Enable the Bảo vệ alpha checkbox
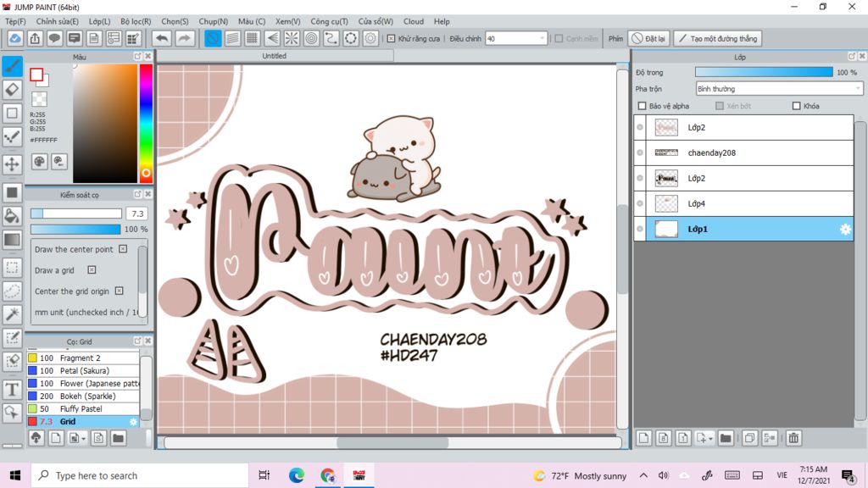Screen dimensions: 868x488 tap(643, 106)
